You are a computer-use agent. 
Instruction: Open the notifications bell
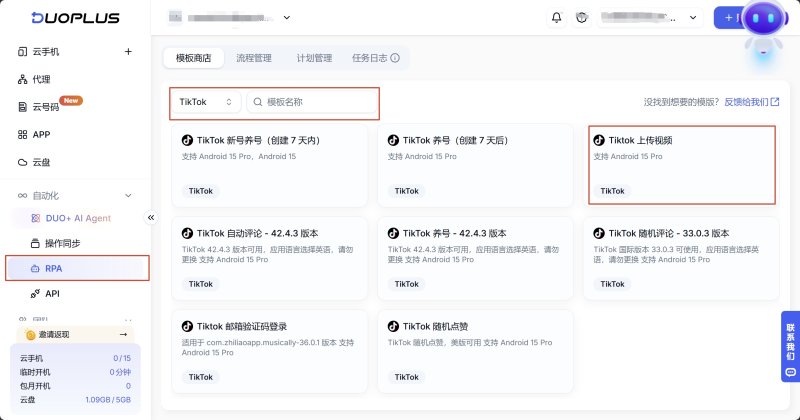[557, 18]
